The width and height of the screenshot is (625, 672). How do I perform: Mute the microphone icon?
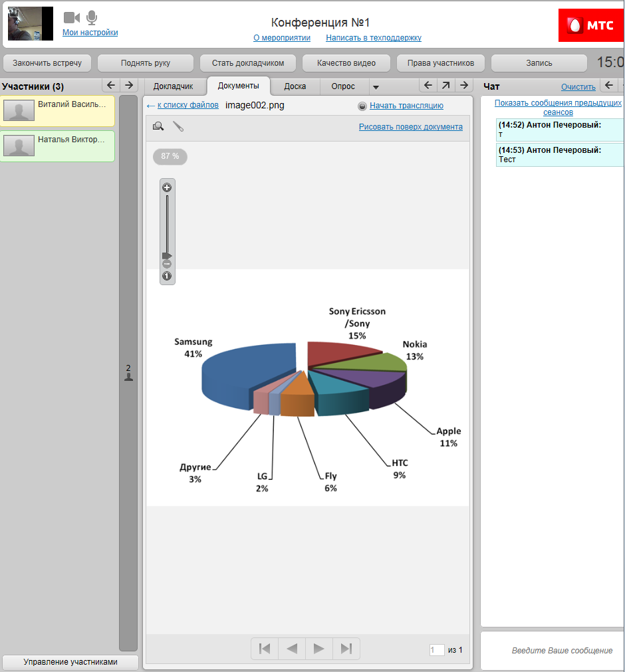[x=92, y=18]
